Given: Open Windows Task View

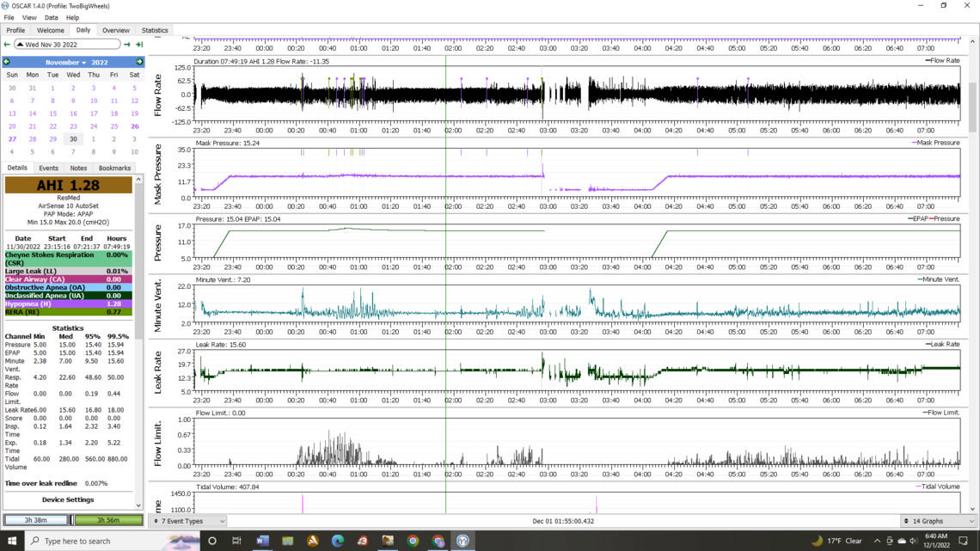Looking at the screenshot, I should pyautogui.click(x=236, y=541).
